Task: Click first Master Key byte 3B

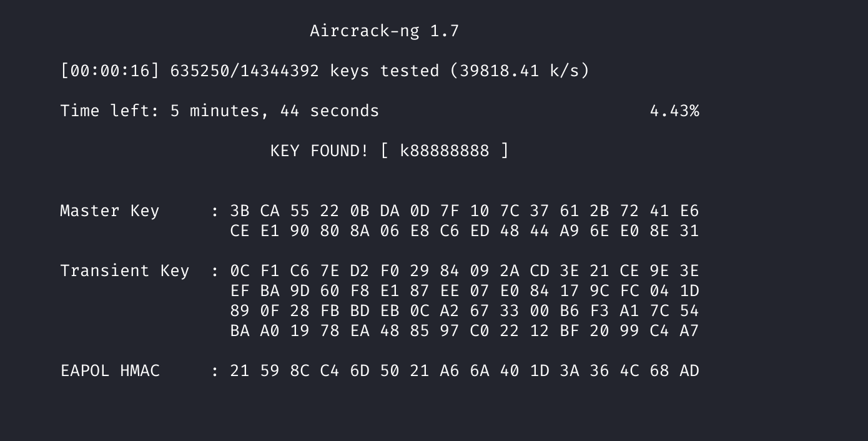Action: [x=240, y=211]
